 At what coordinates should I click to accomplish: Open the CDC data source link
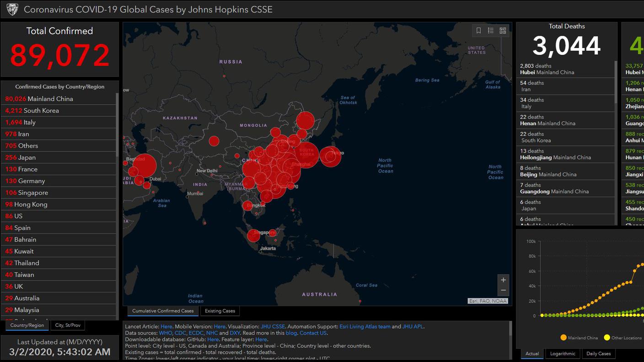pos(180,333)
